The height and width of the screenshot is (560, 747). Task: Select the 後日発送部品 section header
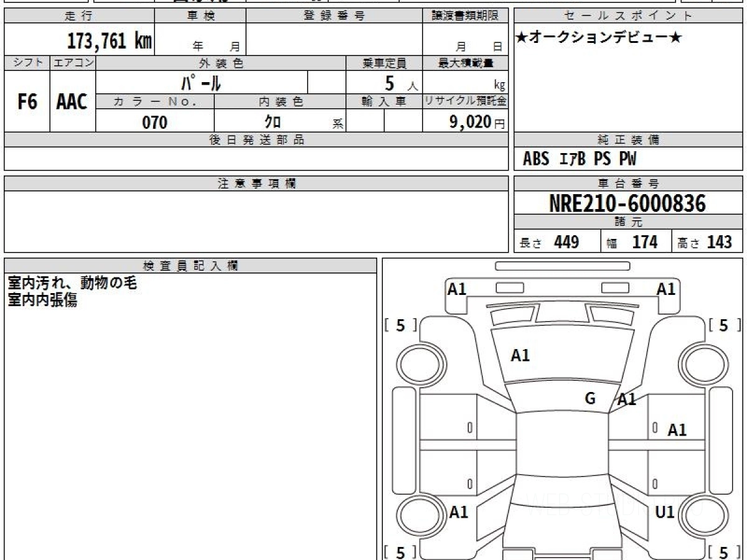coord(256,140)
